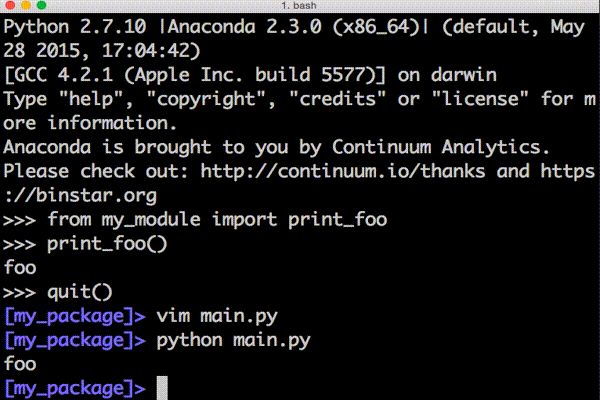Click the last purple [my_package]> prompt

[x=75, y=389]
